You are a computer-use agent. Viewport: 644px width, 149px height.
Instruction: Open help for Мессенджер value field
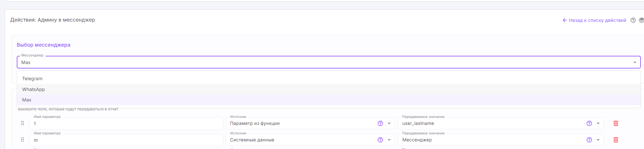coord(589,140)
